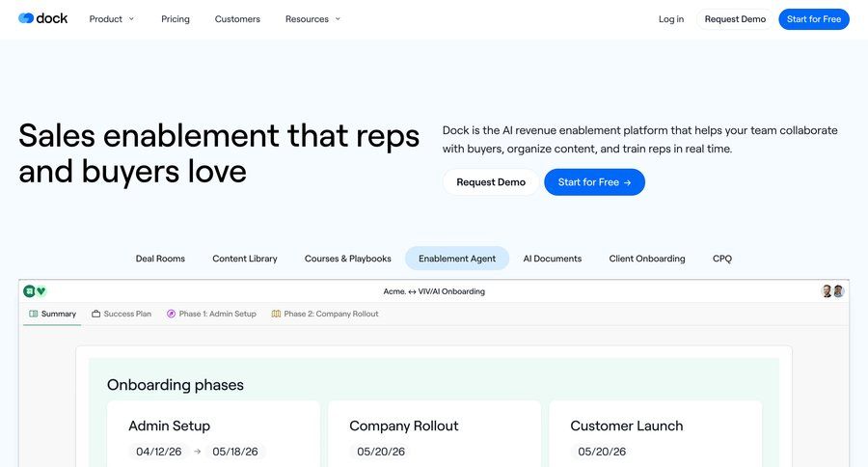Expand the Resources chevron arrow
Image resolution: width=868 pixels, height=467 pixels.
pos(338,19)
